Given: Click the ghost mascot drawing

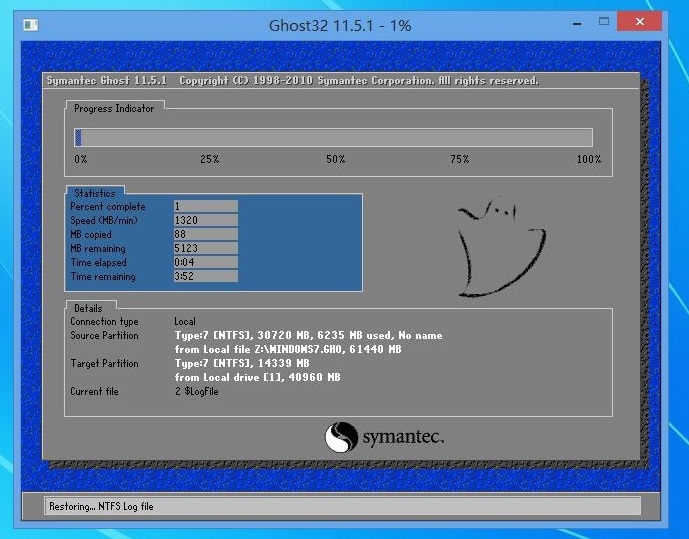Looking at the screenshot, I should coord(501,248).
